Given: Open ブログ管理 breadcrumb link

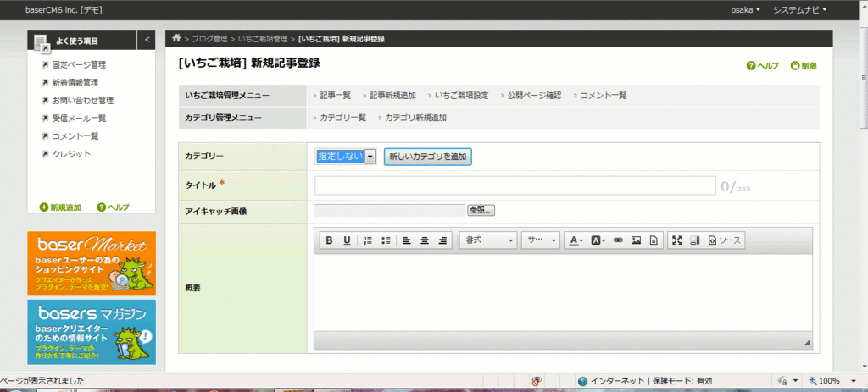Looking at the screenshot, I should [x=210, y=39].
